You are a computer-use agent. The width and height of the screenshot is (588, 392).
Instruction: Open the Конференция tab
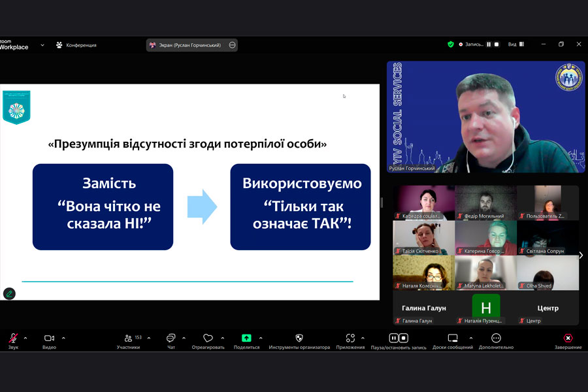pyautogui.click(x=76, y=45)
